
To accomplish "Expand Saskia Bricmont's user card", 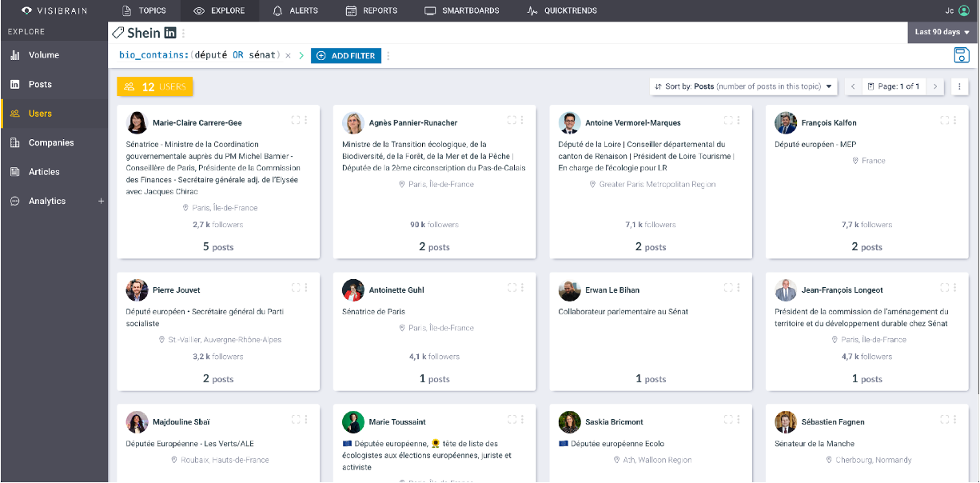I will coord(728,418).
